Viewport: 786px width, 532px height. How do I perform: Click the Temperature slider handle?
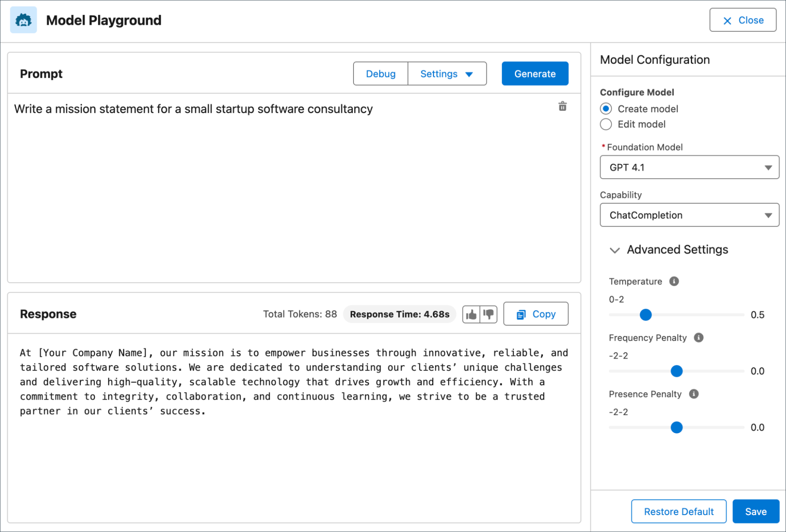click(645, 315)
